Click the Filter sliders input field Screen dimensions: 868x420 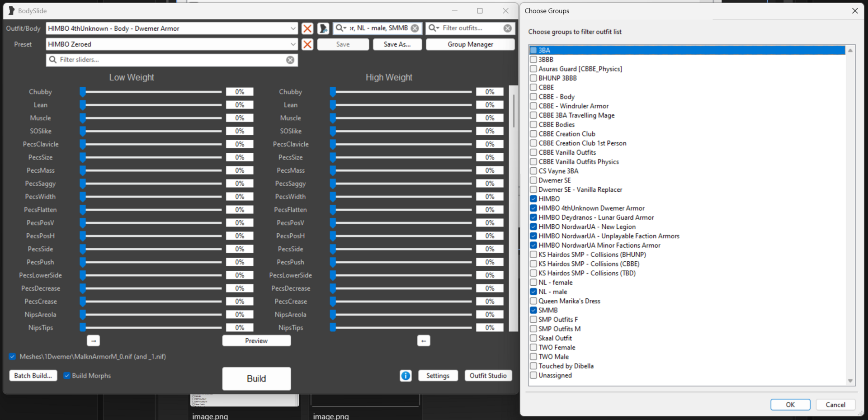click(x=172, y=60)
